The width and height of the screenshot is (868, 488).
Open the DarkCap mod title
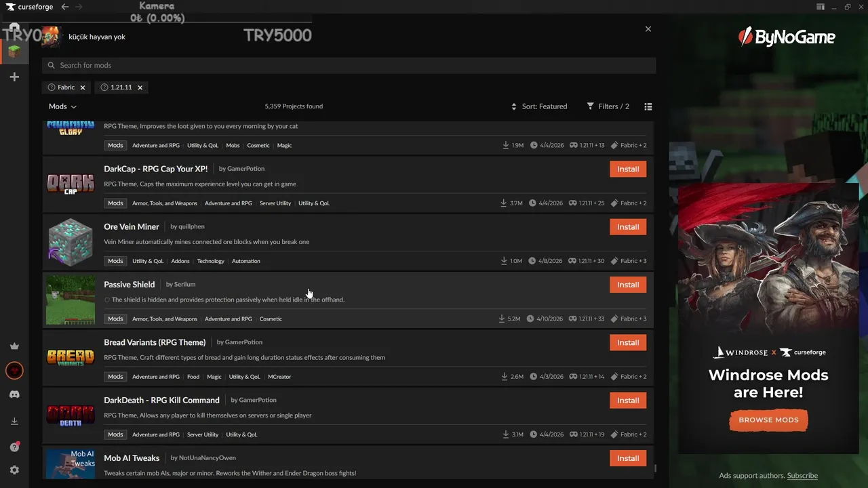(156, 169)
